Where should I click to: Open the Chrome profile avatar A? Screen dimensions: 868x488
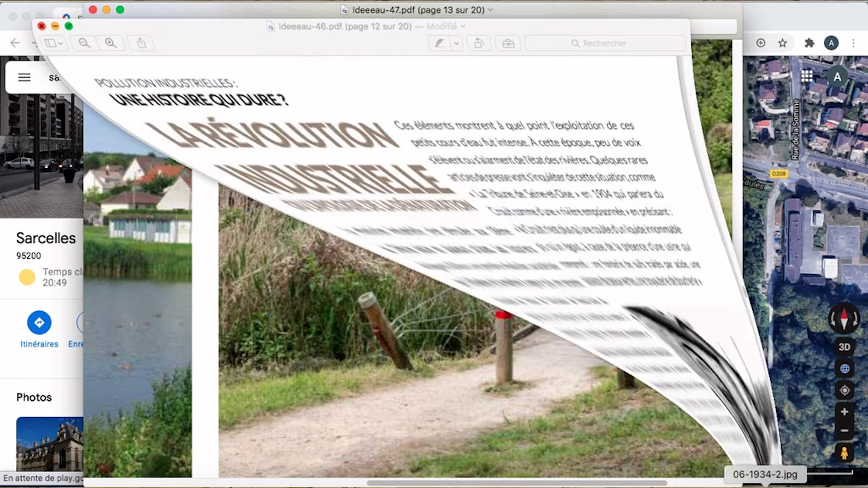pyautogui.click(x=831, y=43)
